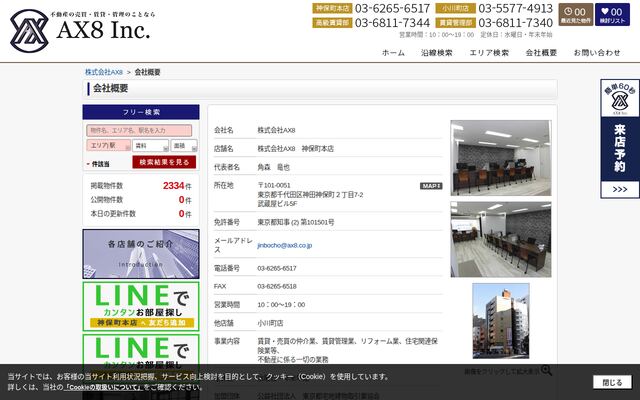
Task: Click the 小川町店 other store link
Action: pyautogui.click(x=270, y=323)
